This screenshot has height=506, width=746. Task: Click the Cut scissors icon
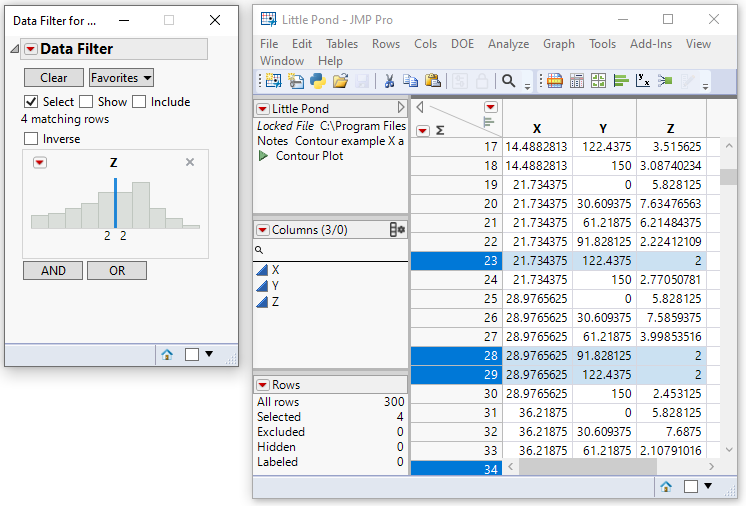(389, 81)
